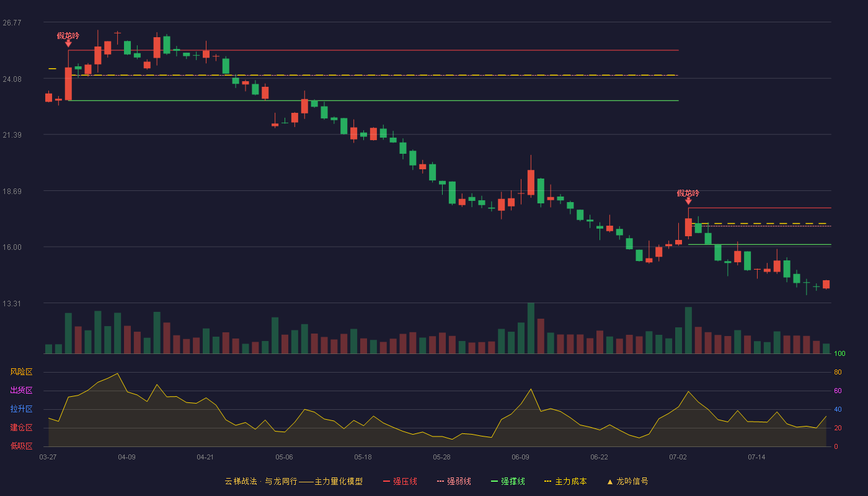Click the 06-22 date label

[599, 457]
